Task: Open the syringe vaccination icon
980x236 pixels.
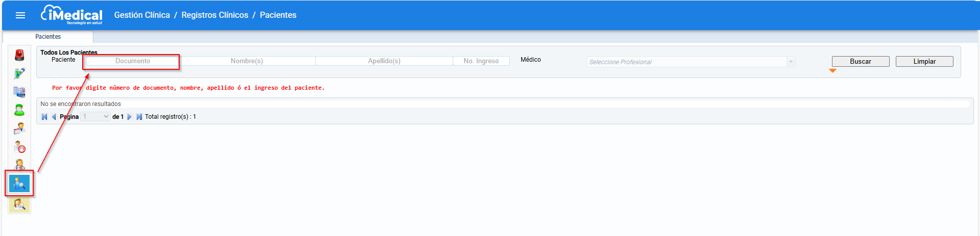Action: tap(19, 73)
